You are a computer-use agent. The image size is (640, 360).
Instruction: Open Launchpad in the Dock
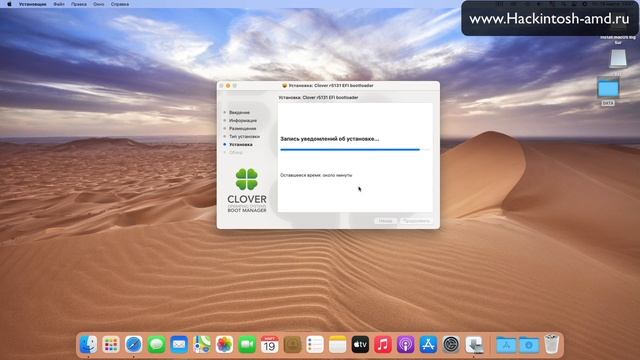point(111,344)
